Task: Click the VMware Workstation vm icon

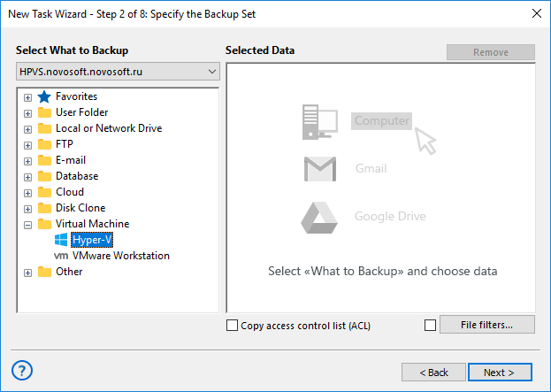Action: point(61,256)
